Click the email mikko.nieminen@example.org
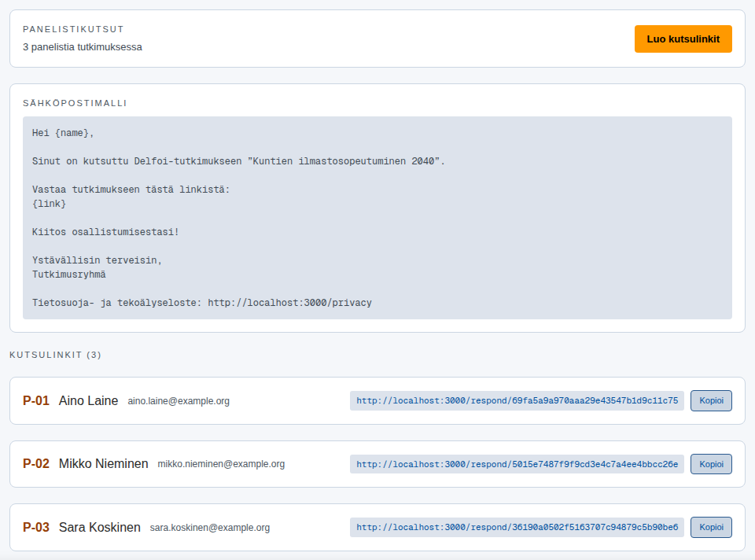This screenshot has width=755, height=560. coord(221,464)
